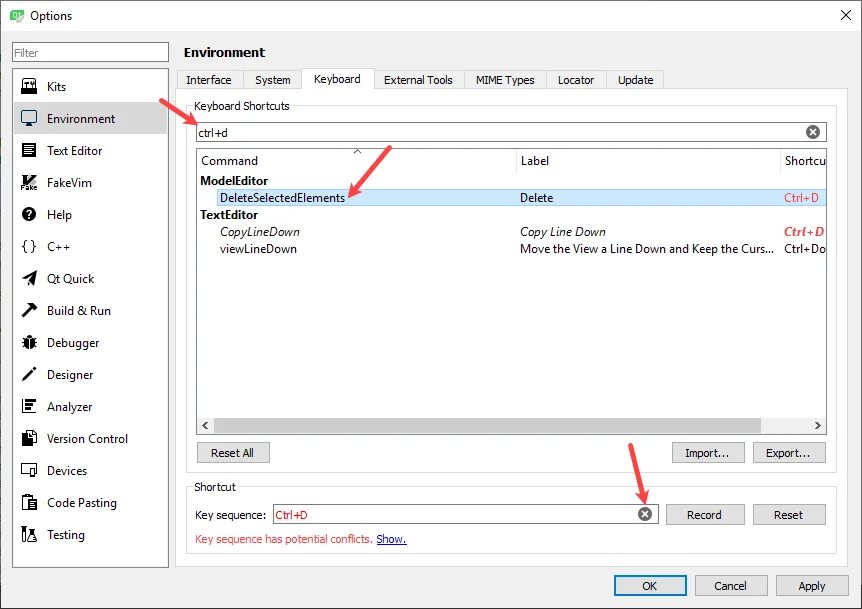This screenshot has height=609, width=862.
Task: Open the Kits settings category
Action: pos(90,86)
